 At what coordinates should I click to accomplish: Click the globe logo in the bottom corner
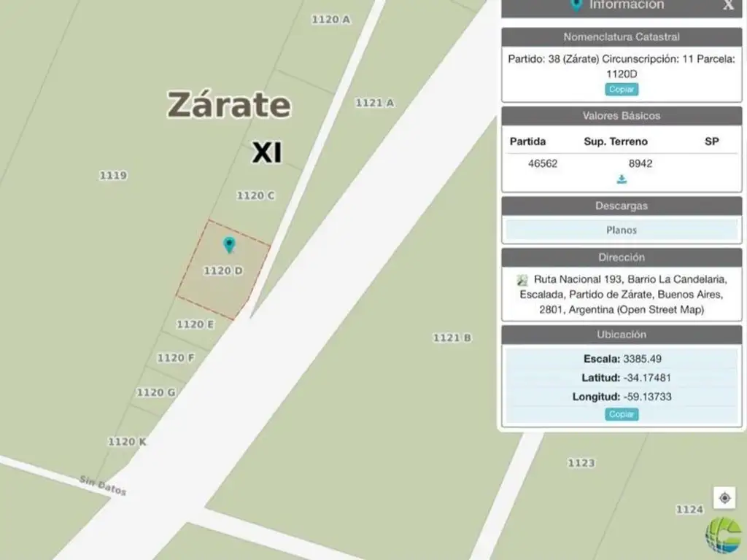[722, 535]
